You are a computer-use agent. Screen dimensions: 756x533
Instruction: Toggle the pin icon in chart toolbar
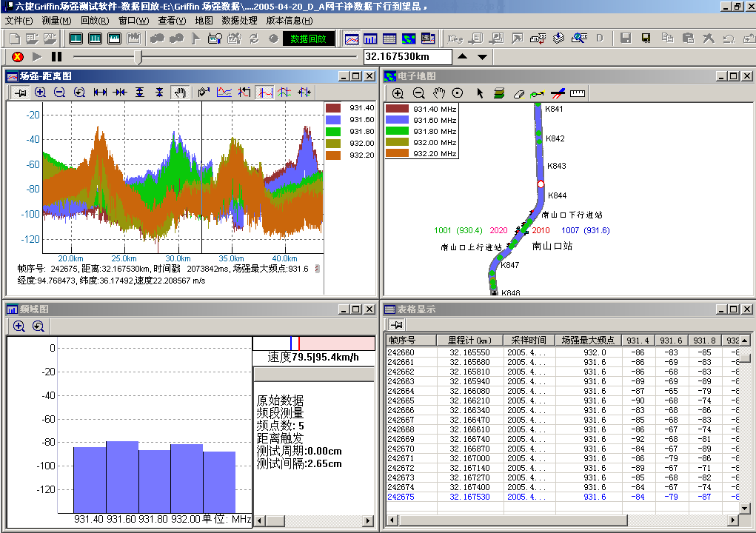click(x=20, y=93)
